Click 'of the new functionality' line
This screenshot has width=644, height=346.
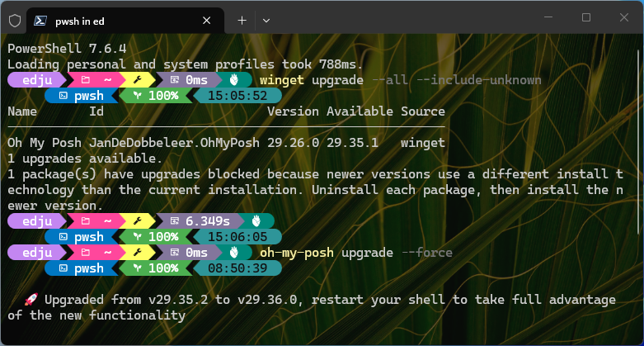96,315
